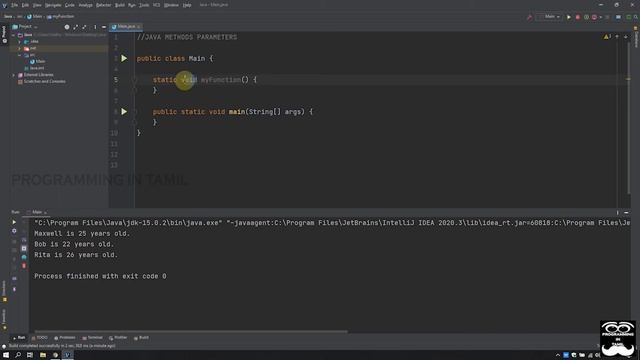Open the Edit menu
This screenshot has width=640, height=360.
(x=25, y=5)
